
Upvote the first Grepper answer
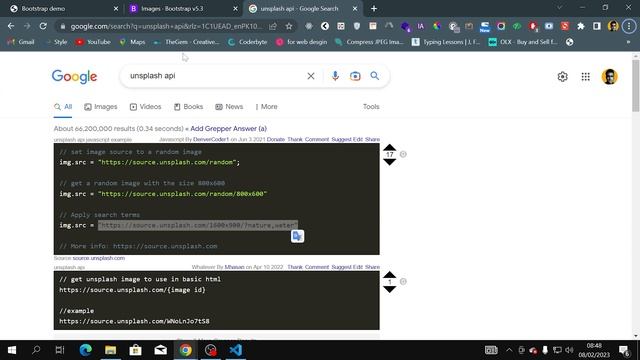[390, 147]
